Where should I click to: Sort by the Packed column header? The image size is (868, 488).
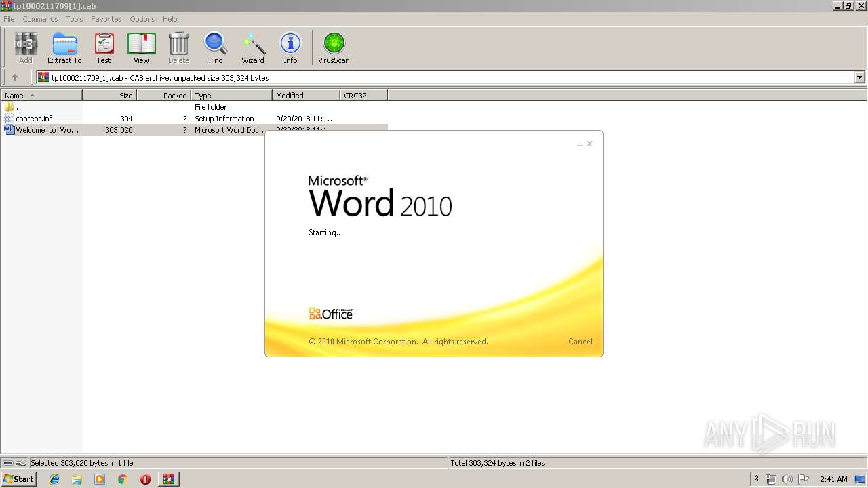coord(163,96)
